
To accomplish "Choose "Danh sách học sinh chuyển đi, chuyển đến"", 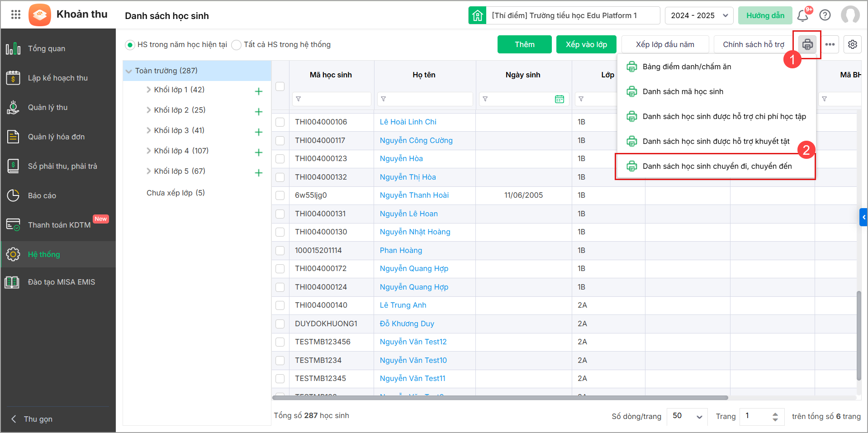I will click(x=717, y=166).
